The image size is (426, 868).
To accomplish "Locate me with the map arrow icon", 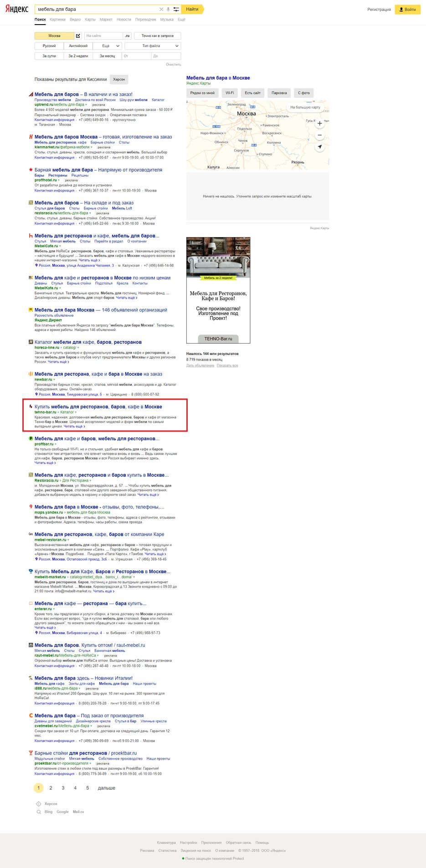I will [320, 147].
